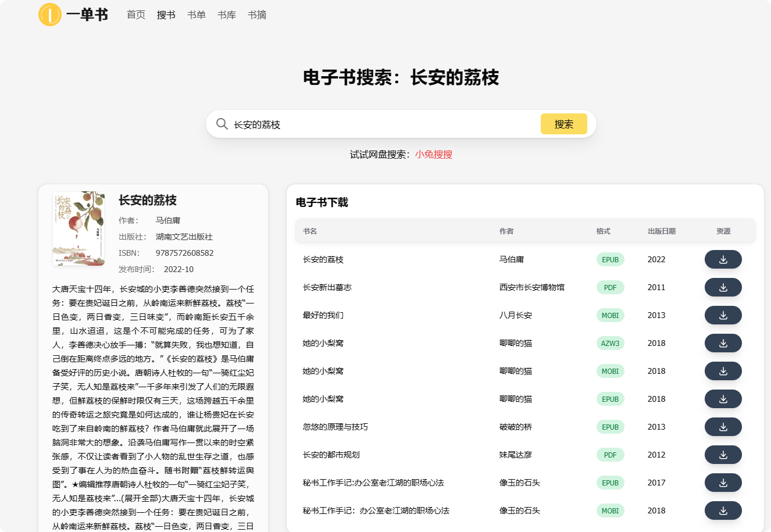Click author 西安市长安博物馆
This screenshot has width=771, height=532.
[532, 287]
